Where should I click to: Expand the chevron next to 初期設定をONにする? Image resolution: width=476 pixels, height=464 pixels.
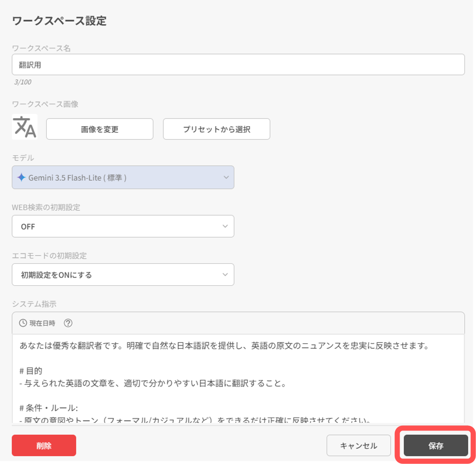pos(225,275)
